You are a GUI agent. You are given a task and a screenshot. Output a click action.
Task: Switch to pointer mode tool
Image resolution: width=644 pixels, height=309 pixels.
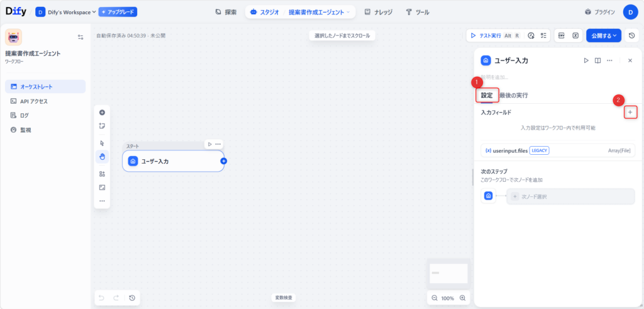pos(102,143)
